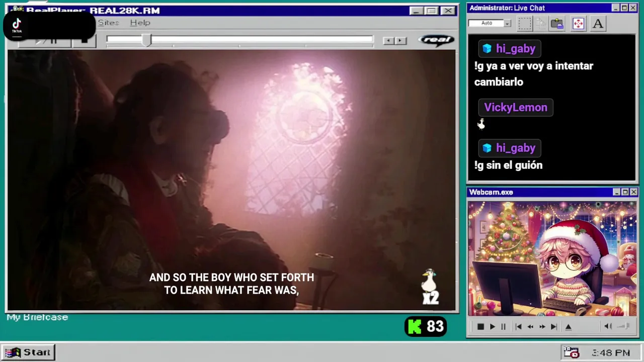
Task: Close the Webcam.exe window
Action: pos(634,192)
